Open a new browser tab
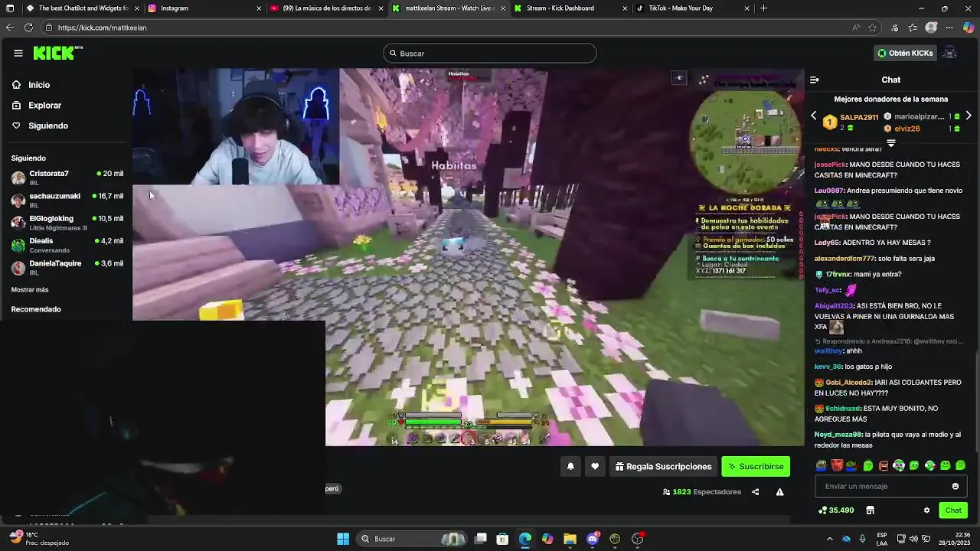980x551 pixels. (x=763, y=8)
